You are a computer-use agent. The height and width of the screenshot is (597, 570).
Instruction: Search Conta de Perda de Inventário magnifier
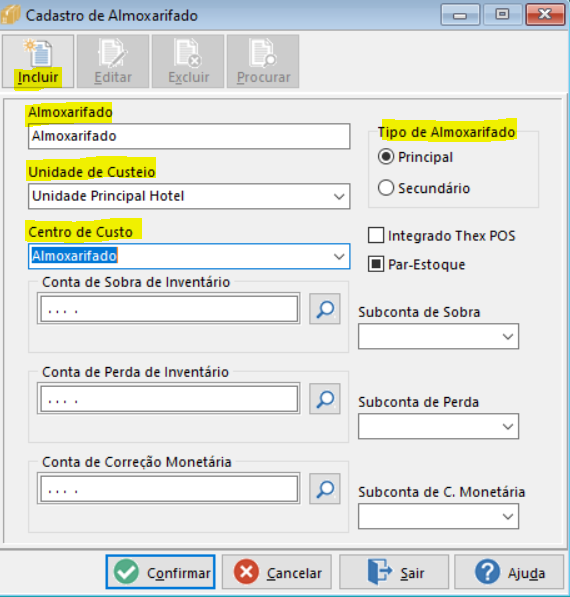point(325,399)
